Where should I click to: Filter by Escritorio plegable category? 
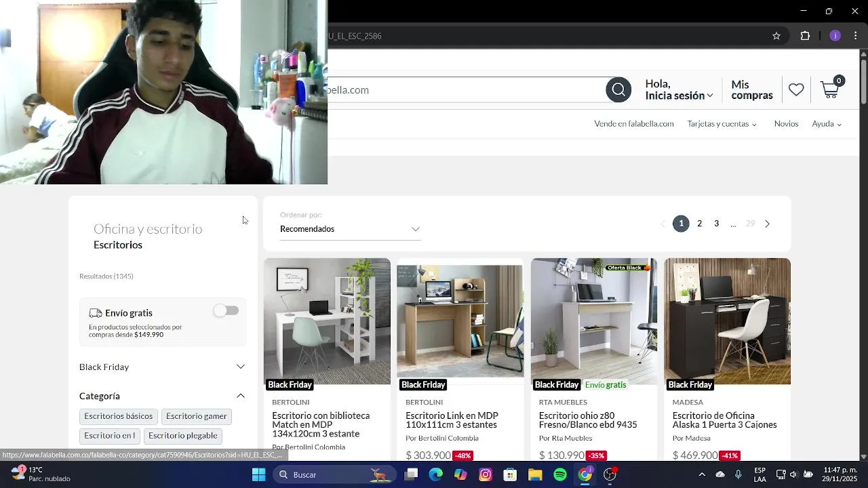[x=183, y=436]
